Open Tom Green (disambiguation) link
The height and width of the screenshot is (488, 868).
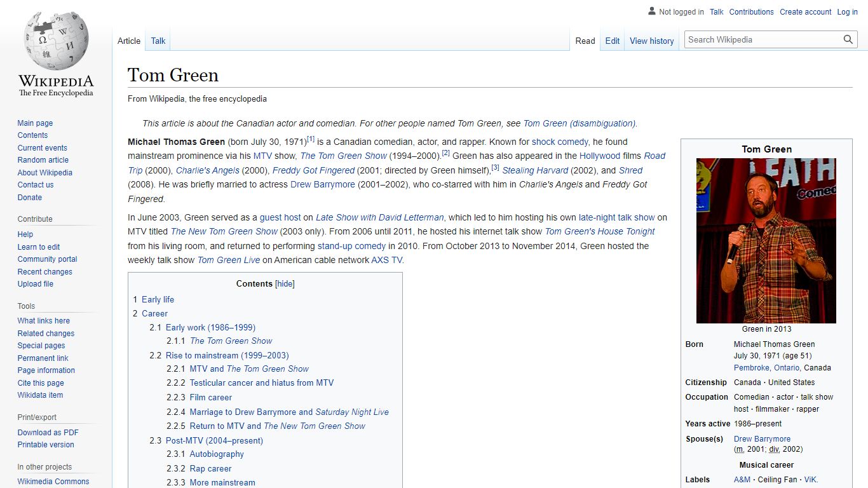pos(579,123)
